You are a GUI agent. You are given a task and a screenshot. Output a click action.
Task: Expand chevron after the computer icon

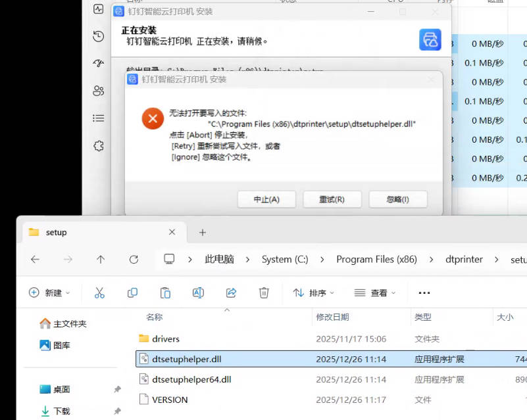[190, 260]
